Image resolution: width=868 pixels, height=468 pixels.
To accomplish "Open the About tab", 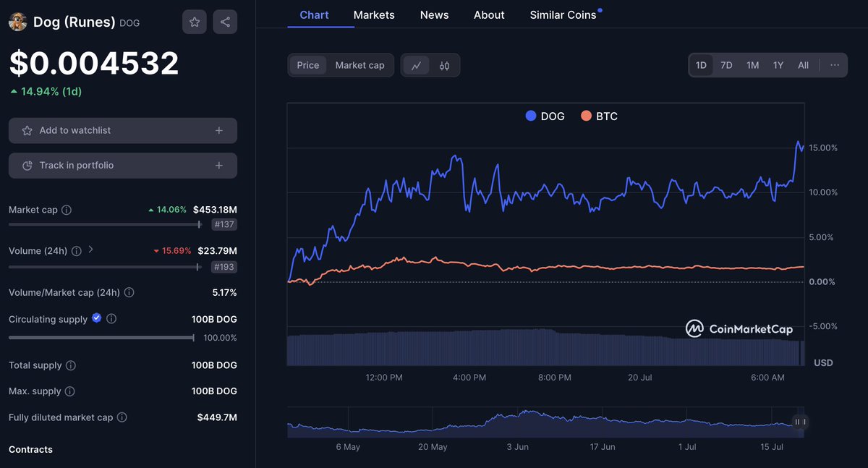I will 489,14.
